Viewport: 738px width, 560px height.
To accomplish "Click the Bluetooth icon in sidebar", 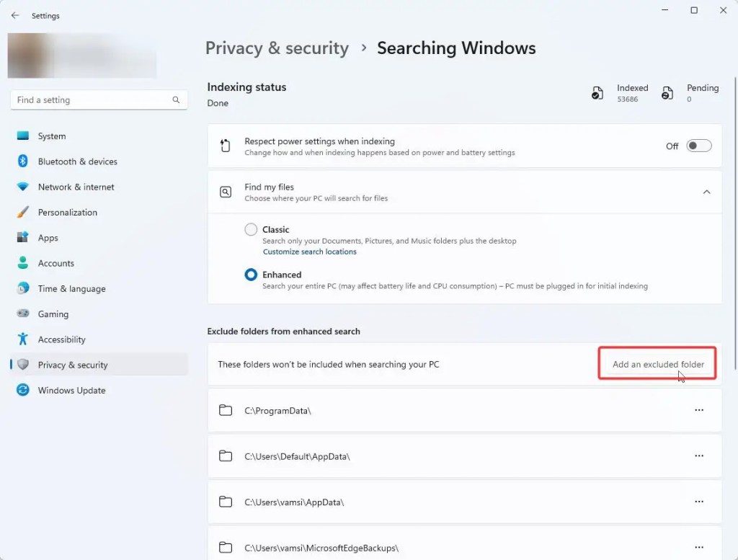I will pos(22,161).
